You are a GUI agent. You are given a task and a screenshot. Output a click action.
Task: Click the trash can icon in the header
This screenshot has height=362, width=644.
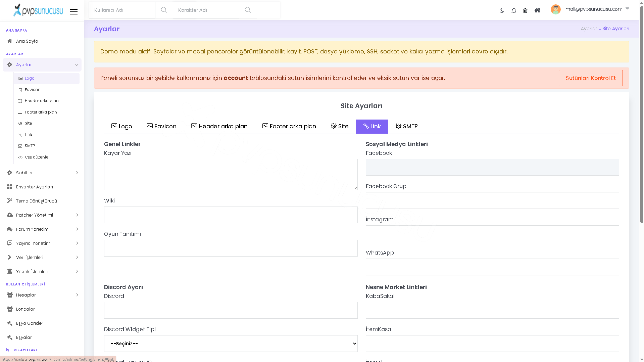[x=525, y=10]
